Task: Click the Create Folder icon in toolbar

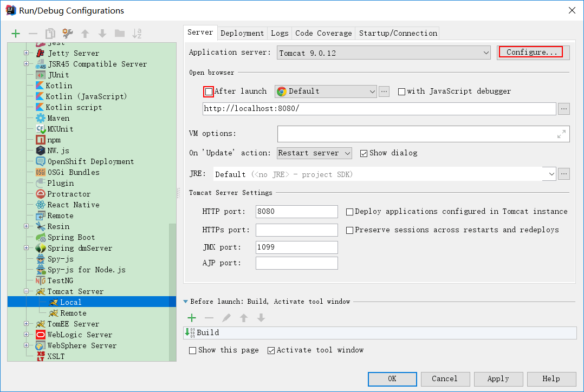Action: (x=120, y=34)
